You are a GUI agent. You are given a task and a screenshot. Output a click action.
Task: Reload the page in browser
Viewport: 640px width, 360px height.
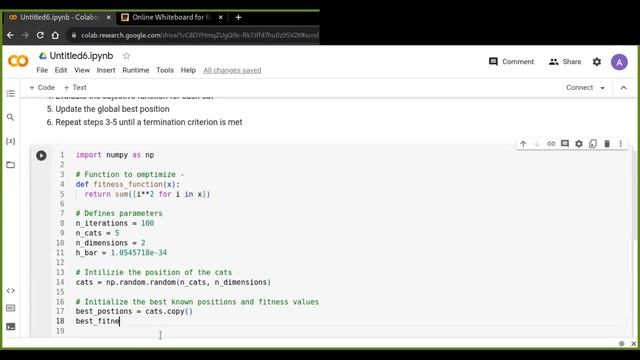pos(40,36)
